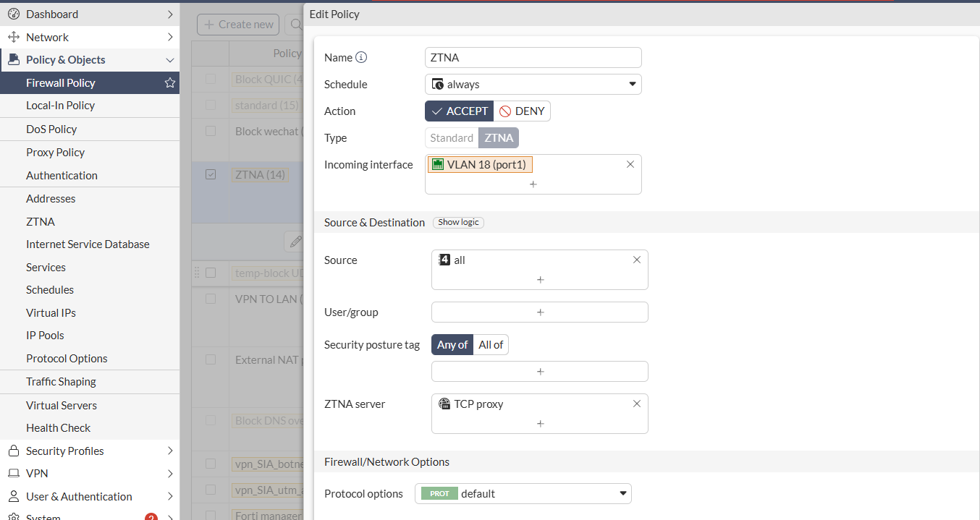Favorite the Firewall Policy star icon
This screenshot has width=980, height=520.
click(x=170, y=82)
